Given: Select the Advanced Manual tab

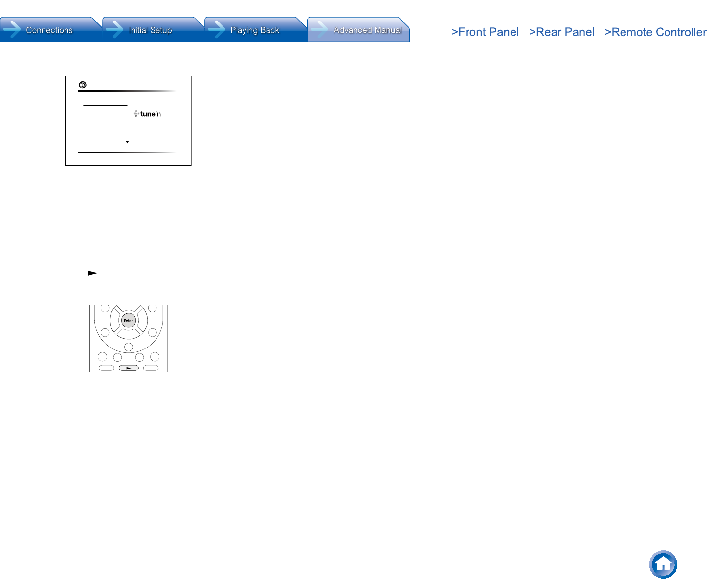Looking at the screenshot, I should [367, 30].
